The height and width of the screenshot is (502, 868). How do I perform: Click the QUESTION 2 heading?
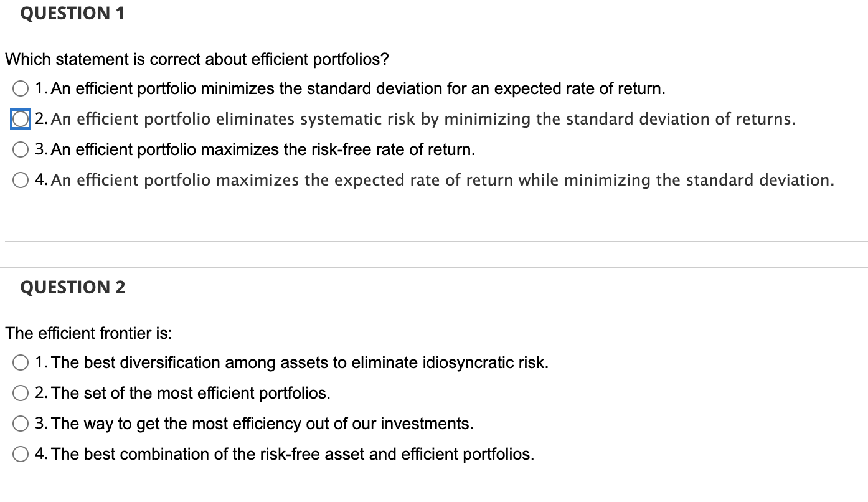coord(73,287)
